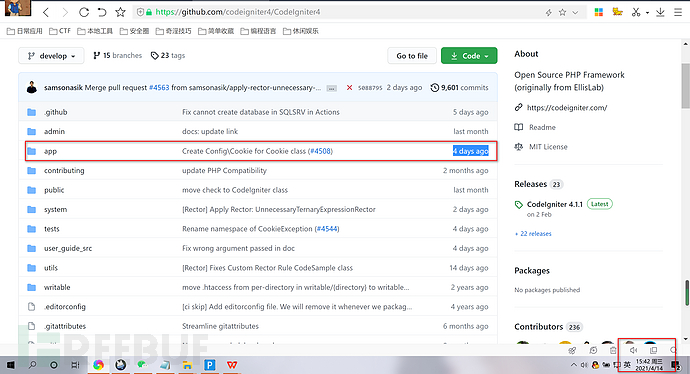Viewport: 690px width, 374px height.
Task: Open the #4508 pull request link
Action: tap(320, 151)
